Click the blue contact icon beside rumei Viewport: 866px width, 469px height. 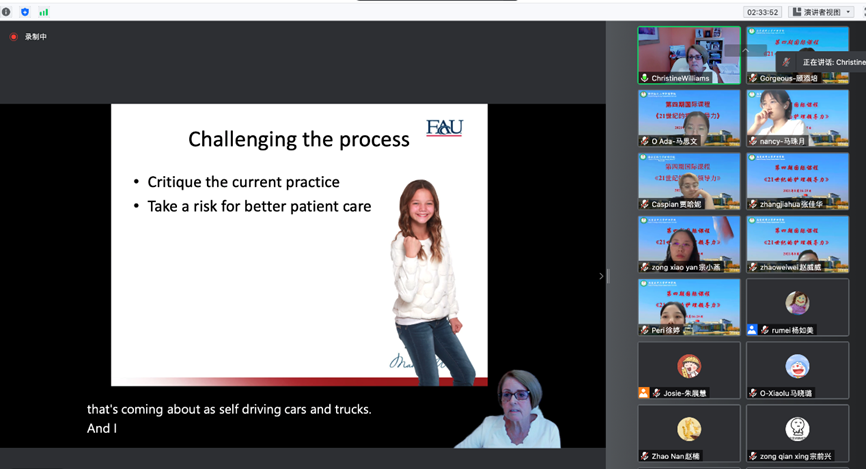pos(752,330)
